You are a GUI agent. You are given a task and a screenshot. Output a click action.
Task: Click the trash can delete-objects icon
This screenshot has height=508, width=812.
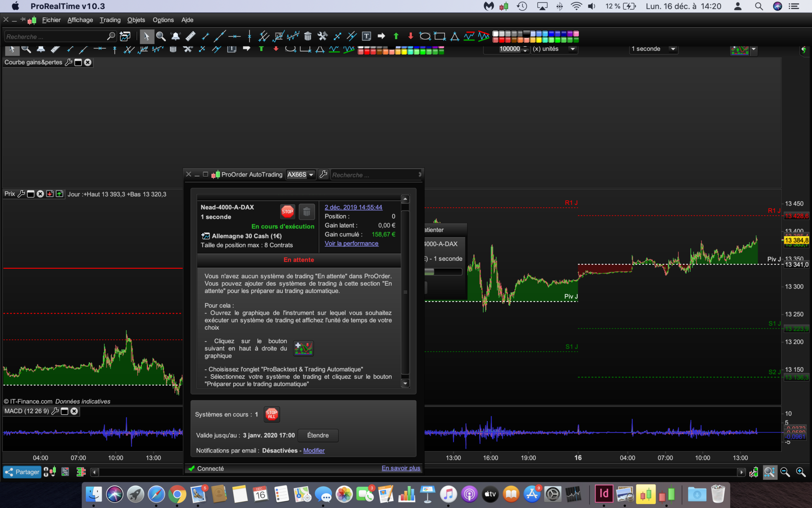coord(308,37)
